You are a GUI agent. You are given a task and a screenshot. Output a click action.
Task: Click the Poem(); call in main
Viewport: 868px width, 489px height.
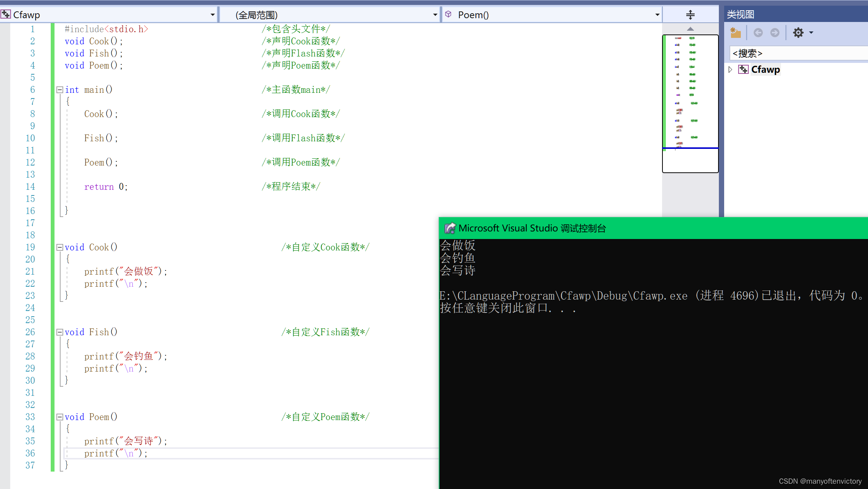click(101, 162)
